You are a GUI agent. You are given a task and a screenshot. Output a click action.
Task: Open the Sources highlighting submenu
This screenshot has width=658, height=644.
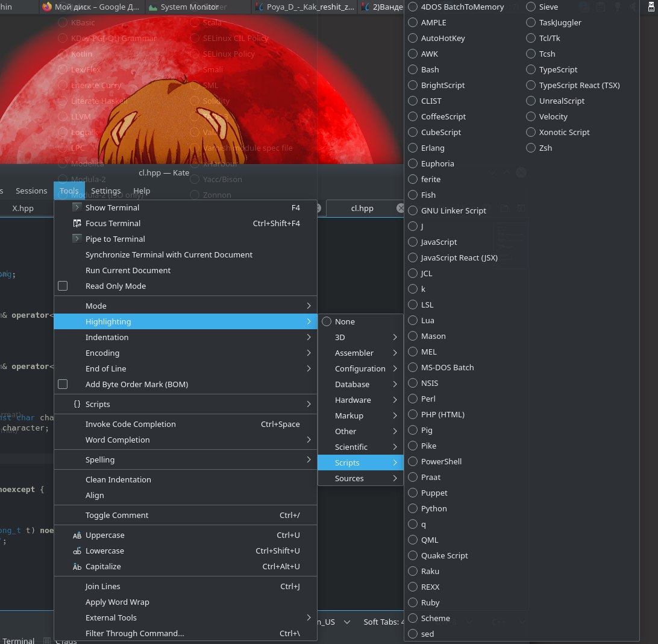[x=360, y=479]
